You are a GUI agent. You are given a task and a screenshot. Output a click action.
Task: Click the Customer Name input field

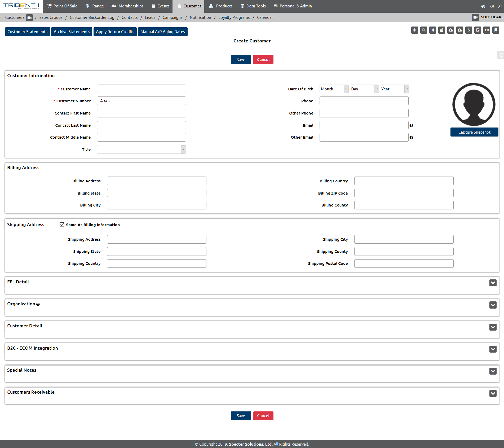pyautogui.click(x=141, y=89)
